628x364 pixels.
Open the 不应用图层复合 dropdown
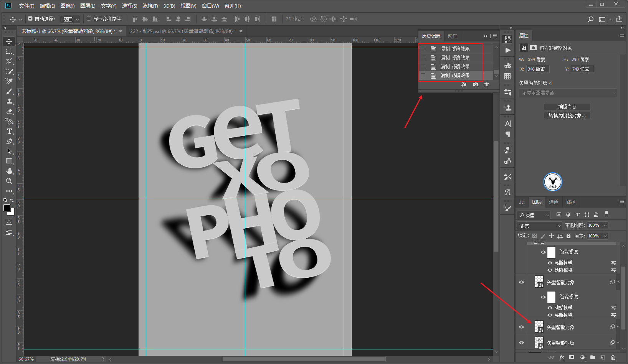(568, 93)
